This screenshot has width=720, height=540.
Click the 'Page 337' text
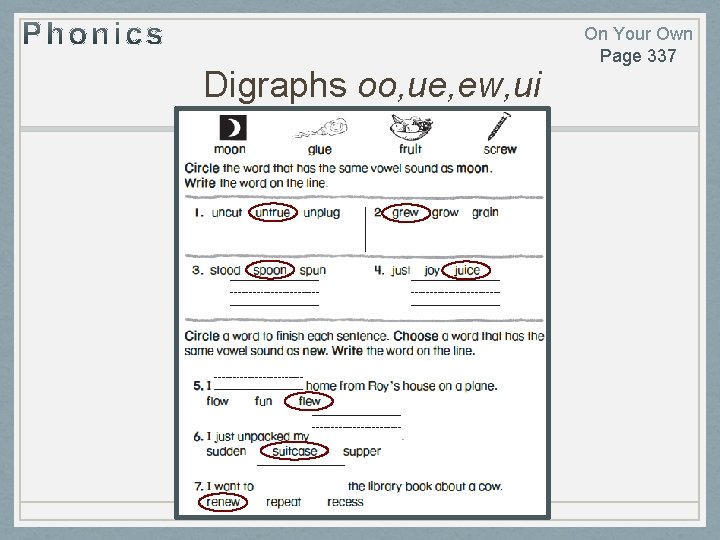[638, 56]
